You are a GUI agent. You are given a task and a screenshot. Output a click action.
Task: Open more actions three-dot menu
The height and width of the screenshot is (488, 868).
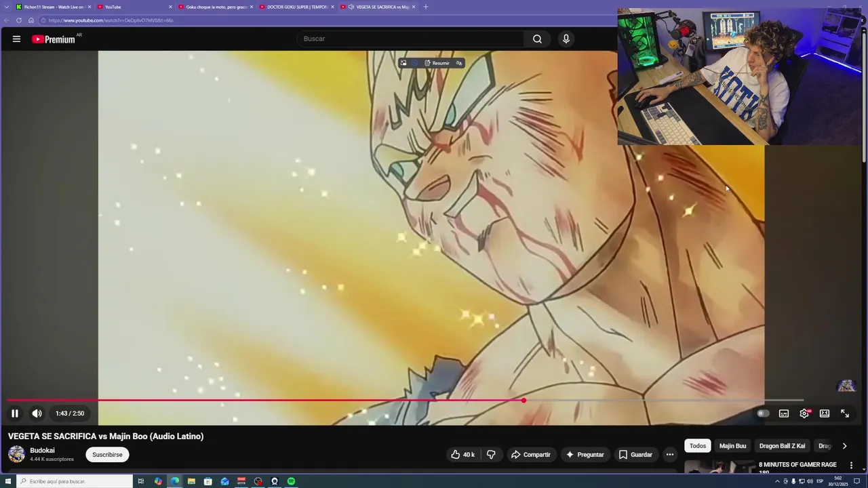point(670,455)
